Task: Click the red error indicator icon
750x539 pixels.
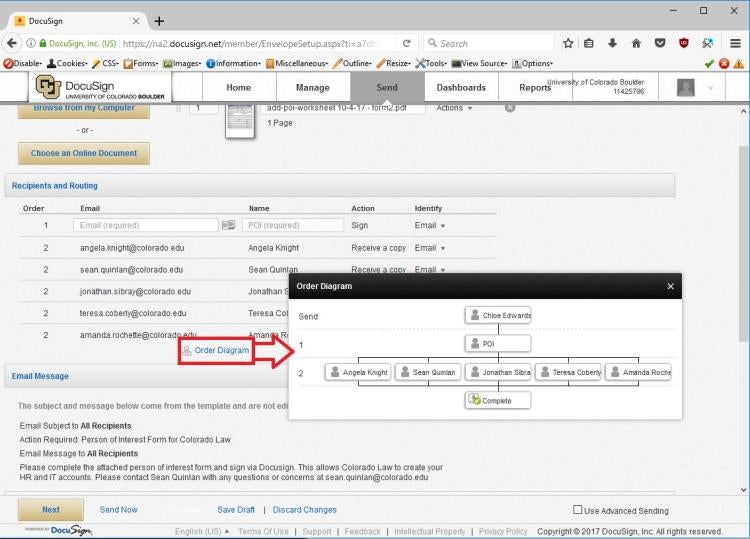Action: (724, 63)
